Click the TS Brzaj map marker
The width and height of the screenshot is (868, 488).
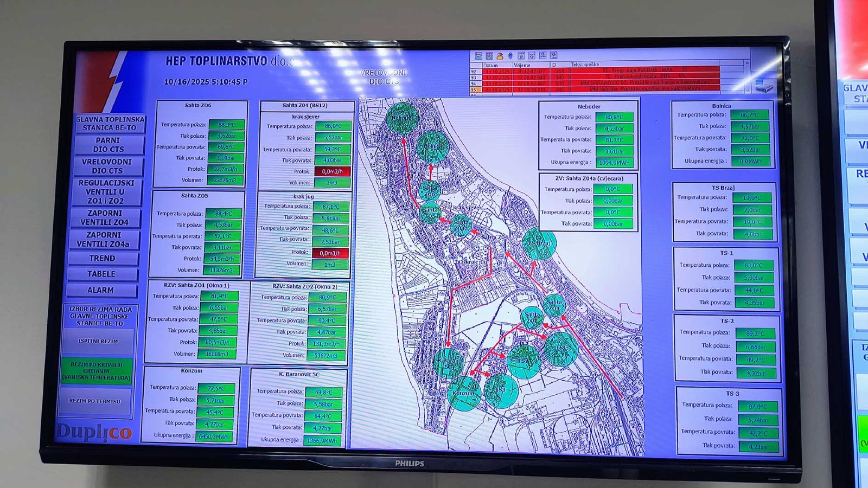[539, 243]
